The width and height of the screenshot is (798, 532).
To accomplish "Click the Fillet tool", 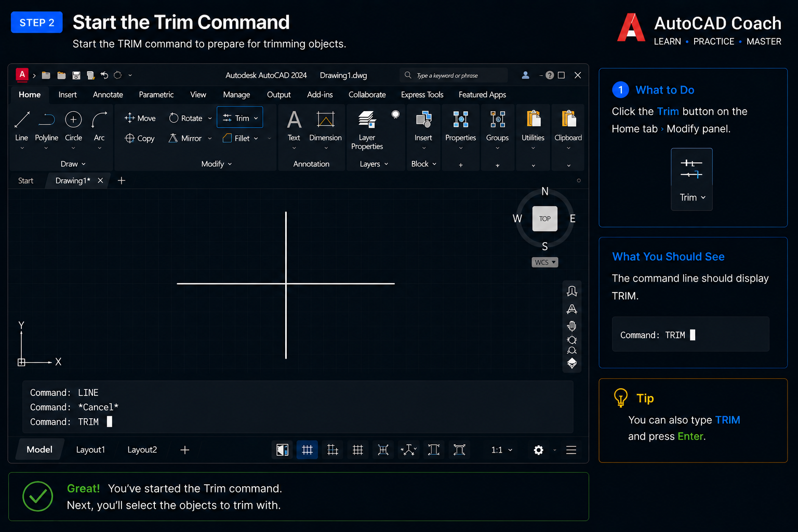I will pyautogui.click(x=236, y=138).
